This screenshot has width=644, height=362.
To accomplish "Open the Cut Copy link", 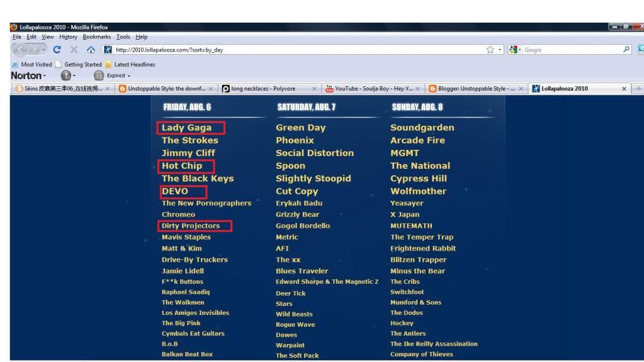I will (x=297, y=191).
